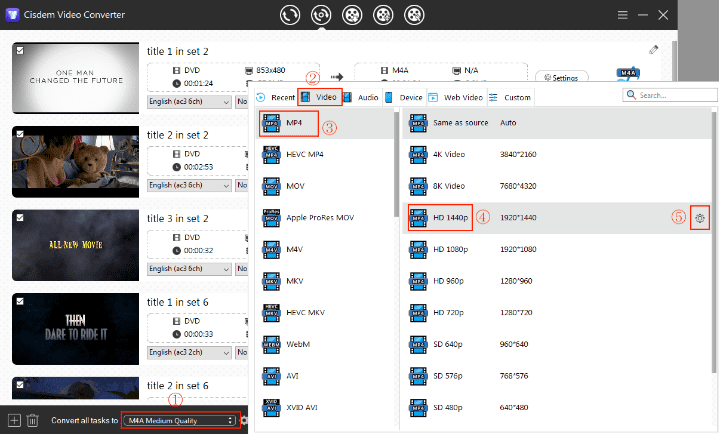
Task: Open subtitle dropdown for title 1 in set 2
Action: [242, 102]
